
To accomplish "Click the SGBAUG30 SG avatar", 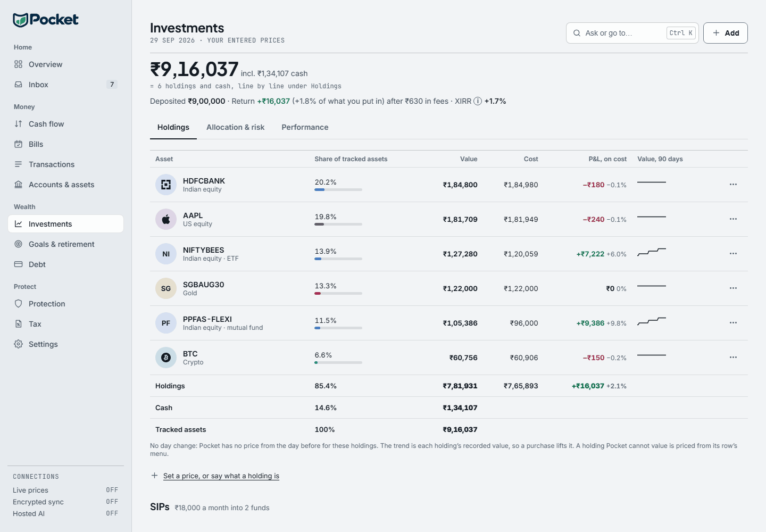I will point(166,288).
